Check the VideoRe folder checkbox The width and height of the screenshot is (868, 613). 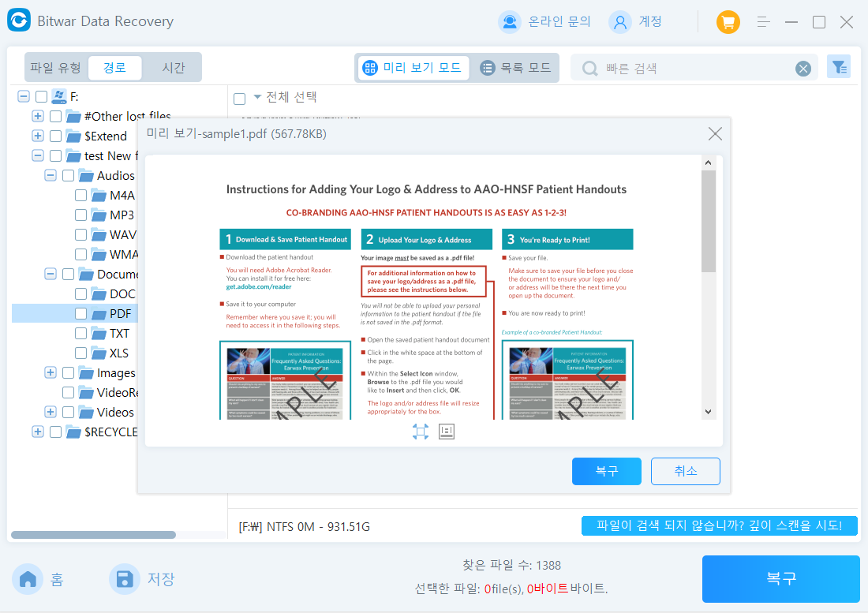(x=68, y=393)
